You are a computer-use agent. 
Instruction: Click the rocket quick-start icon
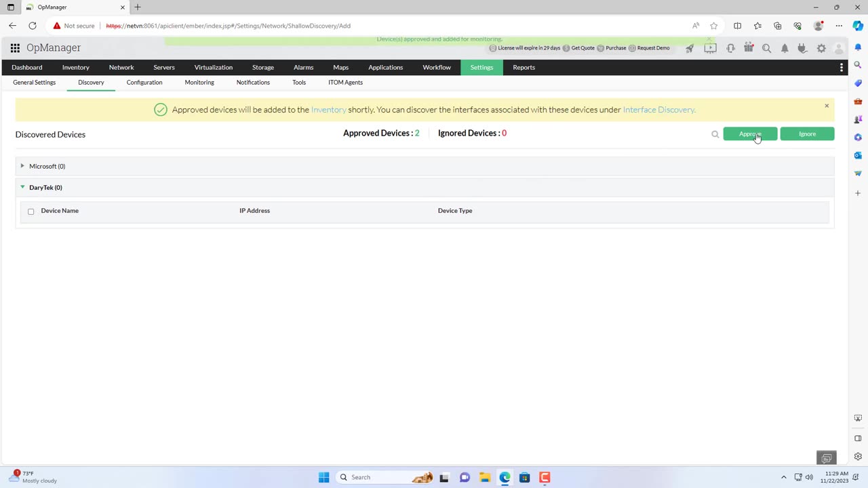(690, 48)
